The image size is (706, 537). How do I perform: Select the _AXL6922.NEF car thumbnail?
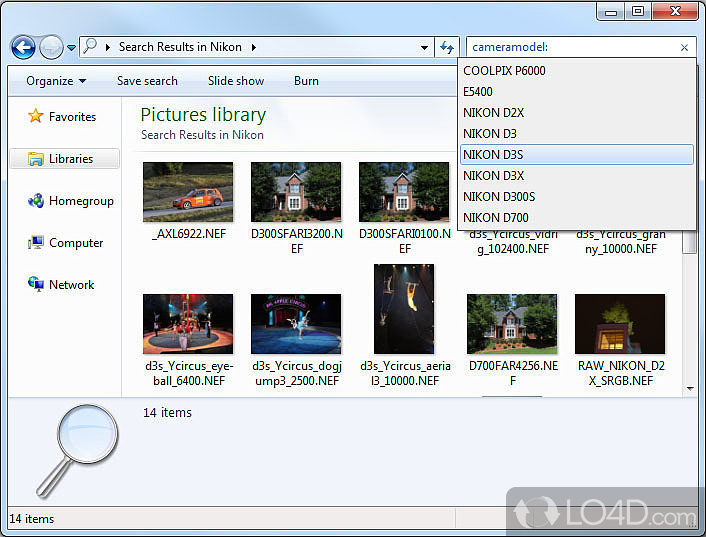[188, 192]
